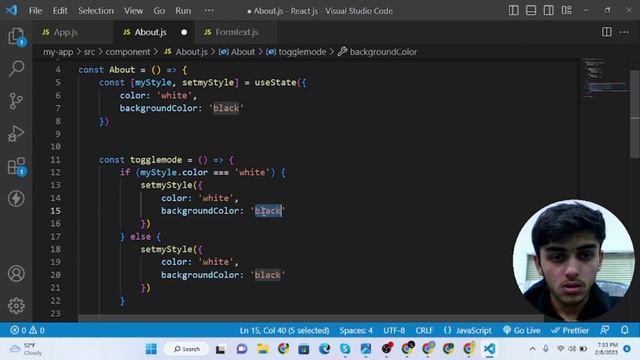Toggle bottom panel layout icon

[x=531, y=10]
